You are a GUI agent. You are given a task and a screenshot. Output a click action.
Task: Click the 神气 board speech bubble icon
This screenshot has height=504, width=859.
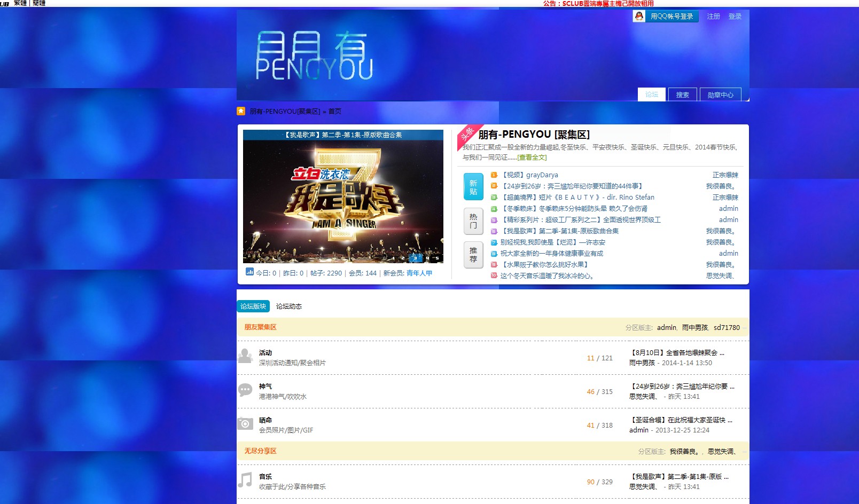click(245, 390)
